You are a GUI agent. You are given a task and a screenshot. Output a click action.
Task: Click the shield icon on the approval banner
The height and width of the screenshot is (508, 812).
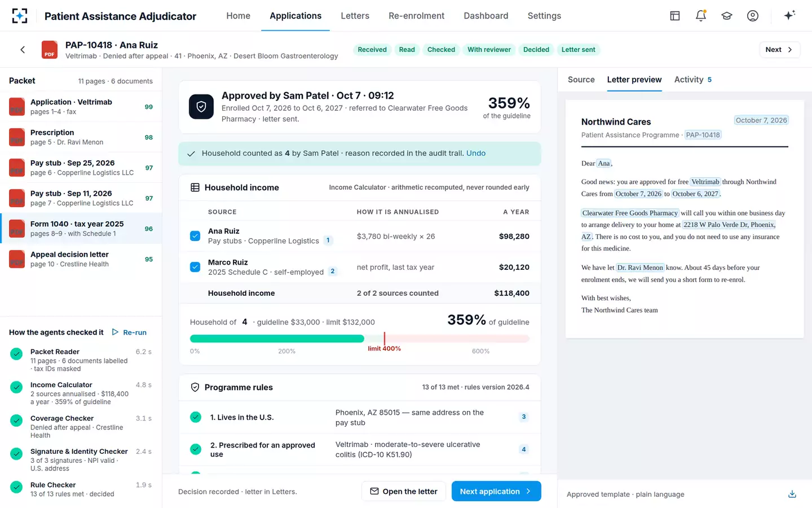click(x=201, y=107)
